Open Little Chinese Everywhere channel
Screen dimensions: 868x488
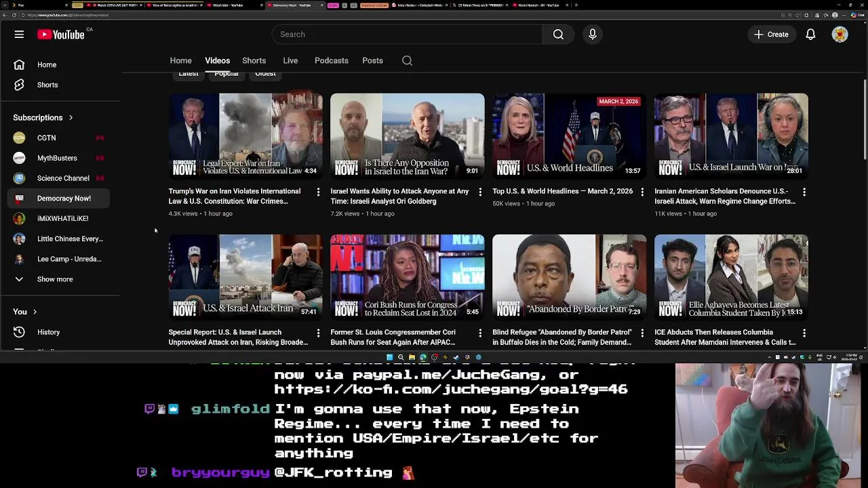(57, 239)
